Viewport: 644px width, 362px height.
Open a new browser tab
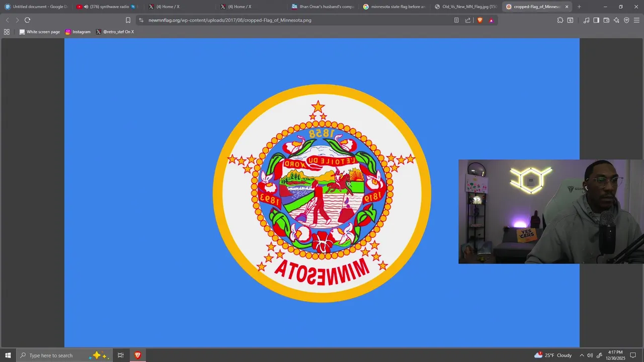tap(579, 7)
